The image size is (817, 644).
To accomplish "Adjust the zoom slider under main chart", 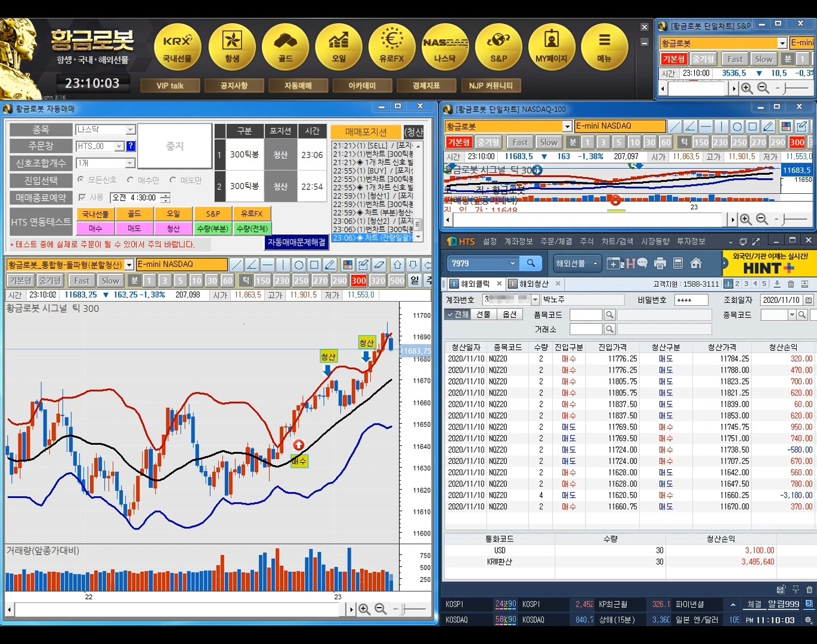I will point(403,609).
